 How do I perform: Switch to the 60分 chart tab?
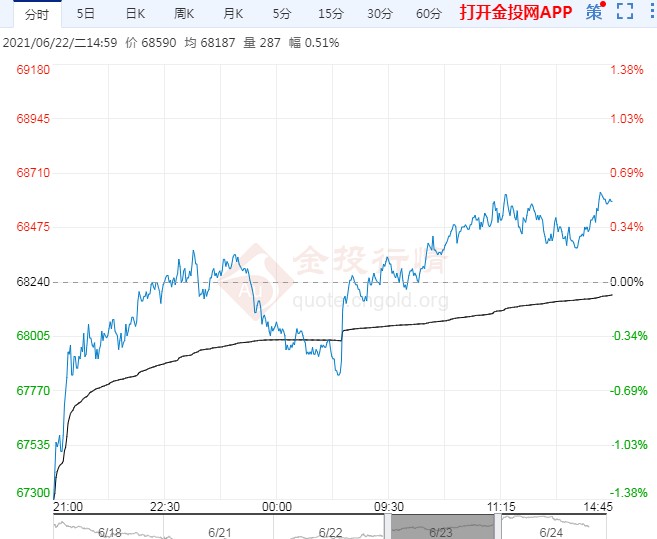click(429, 13)
